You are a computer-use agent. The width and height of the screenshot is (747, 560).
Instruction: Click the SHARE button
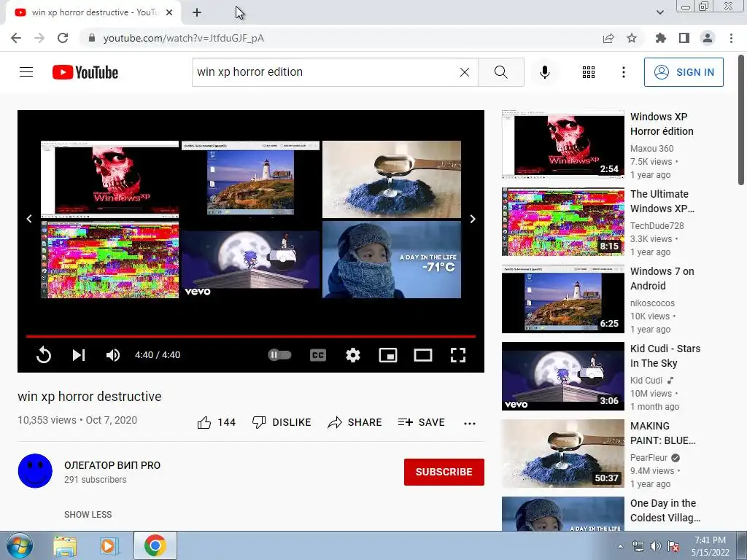355,422
